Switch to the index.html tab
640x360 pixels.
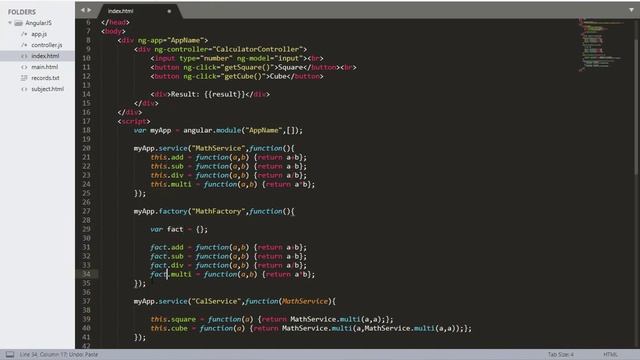[x=120, y=11]
